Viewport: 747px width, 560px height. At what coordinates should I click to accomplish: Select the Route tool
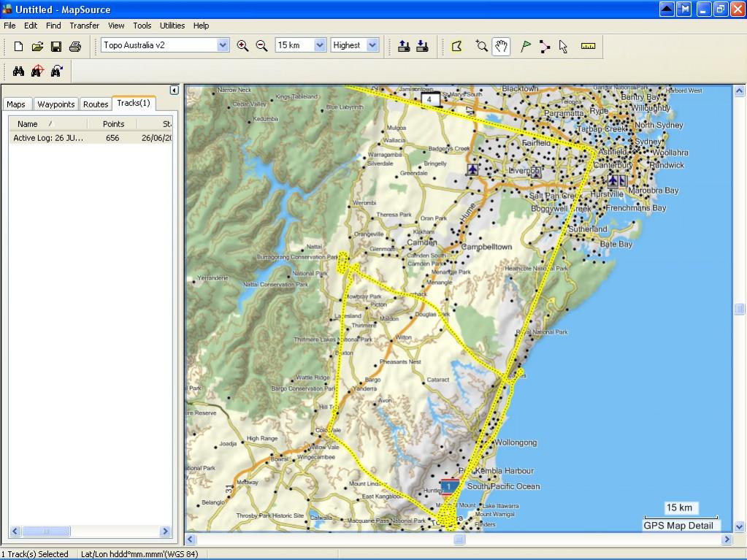coord(545,46)
